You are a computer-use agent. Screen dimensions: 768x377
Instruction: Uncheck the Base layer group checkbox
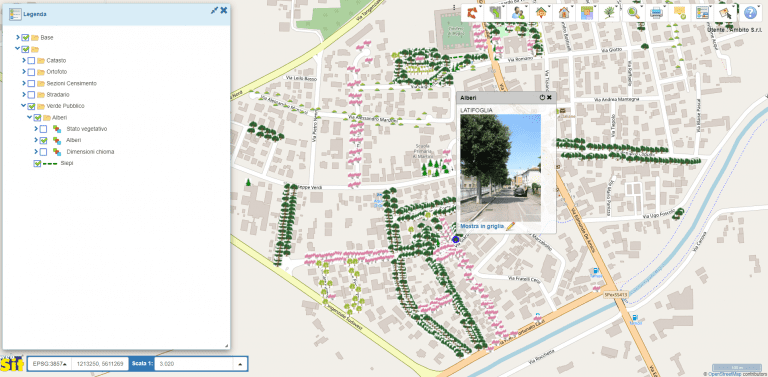[x=25, y=37]
